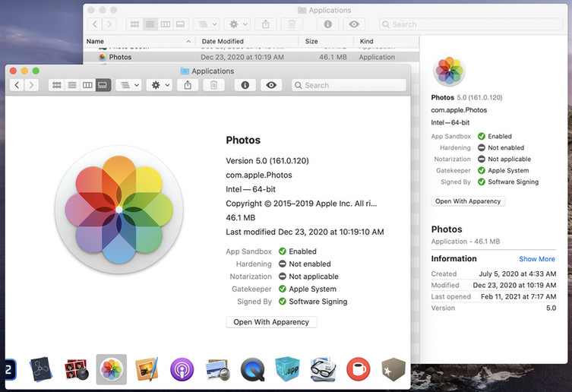Toggle Quick Look eye in rear window
This screenshot has height=392, width=572.
[x=354, y=24]
